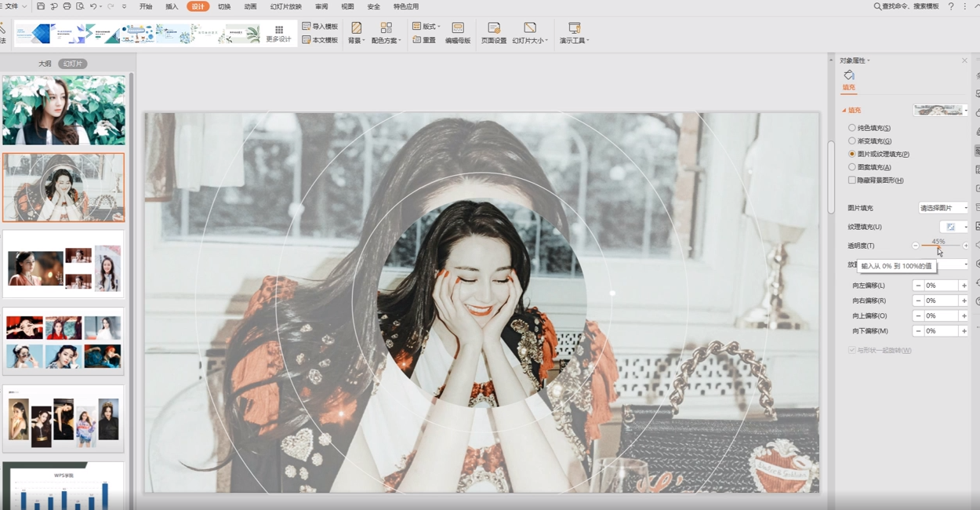Switch to the 切换 ribbon tab
The width and height of the screenshot is (980, 510).
[224, 6]
